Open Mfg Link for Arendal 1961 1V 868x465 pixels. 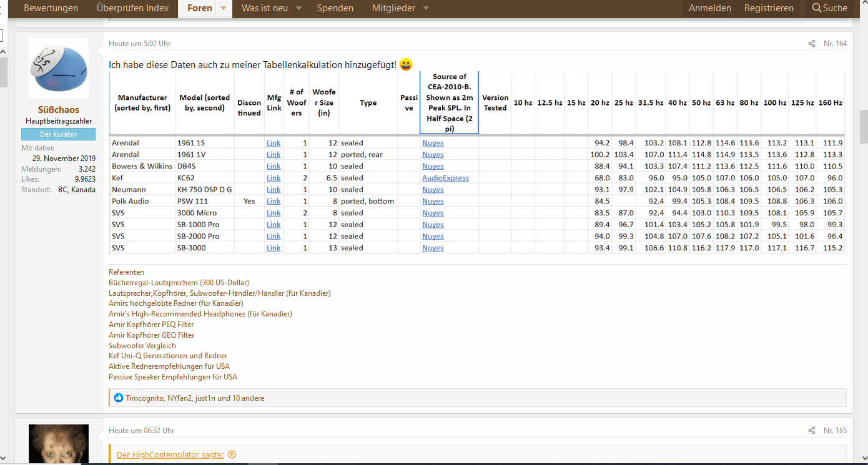(274, 155)
